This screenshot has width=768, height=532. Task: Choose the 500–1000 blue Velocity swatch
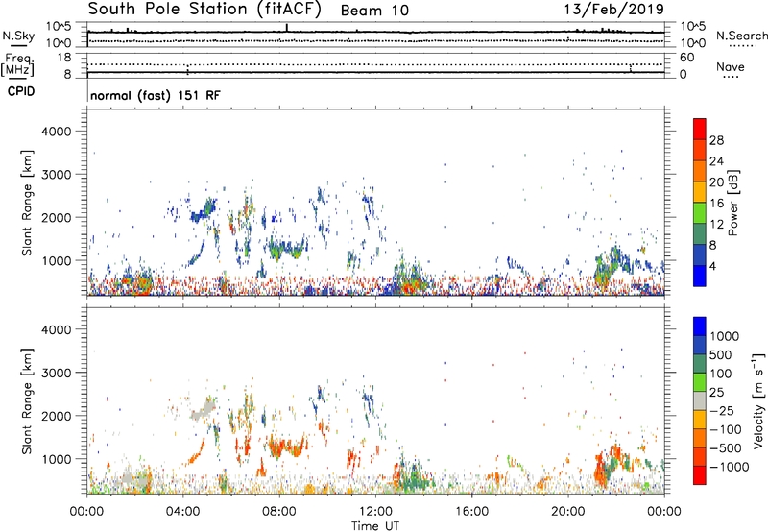coord(700,346)
